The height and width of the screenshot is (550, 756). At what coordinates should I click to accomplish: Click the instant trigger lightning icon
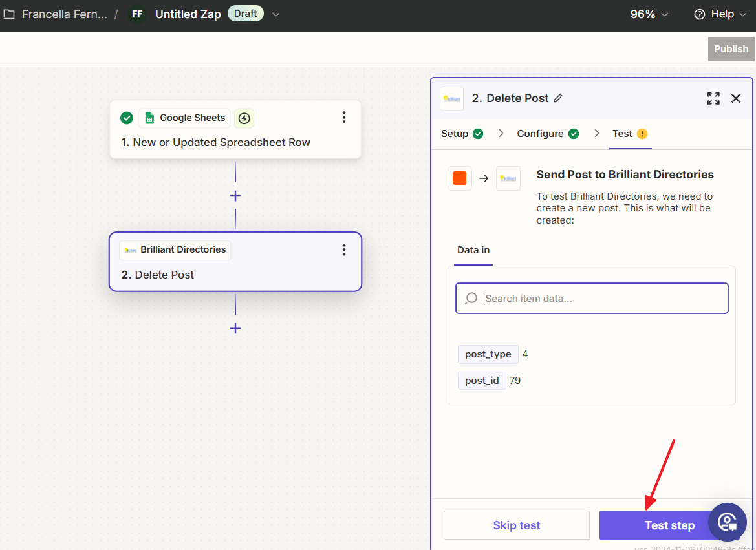tap(244, 118)
